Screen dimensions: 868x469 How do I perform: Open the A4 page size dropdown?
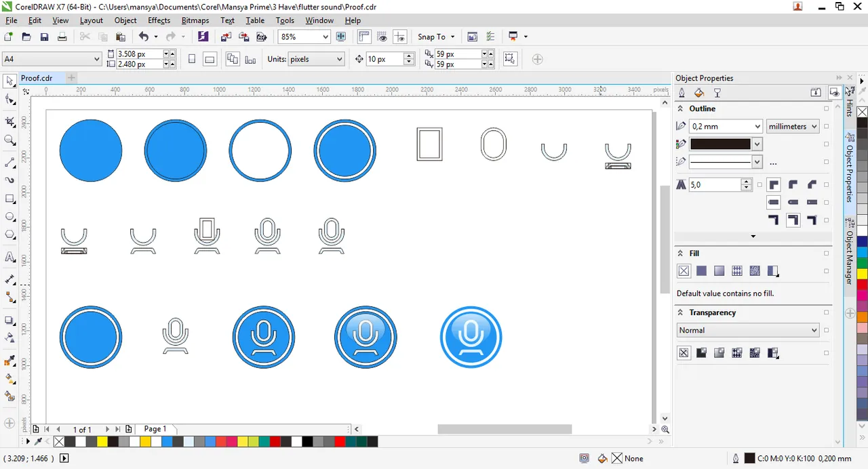(x=96, y=59)
